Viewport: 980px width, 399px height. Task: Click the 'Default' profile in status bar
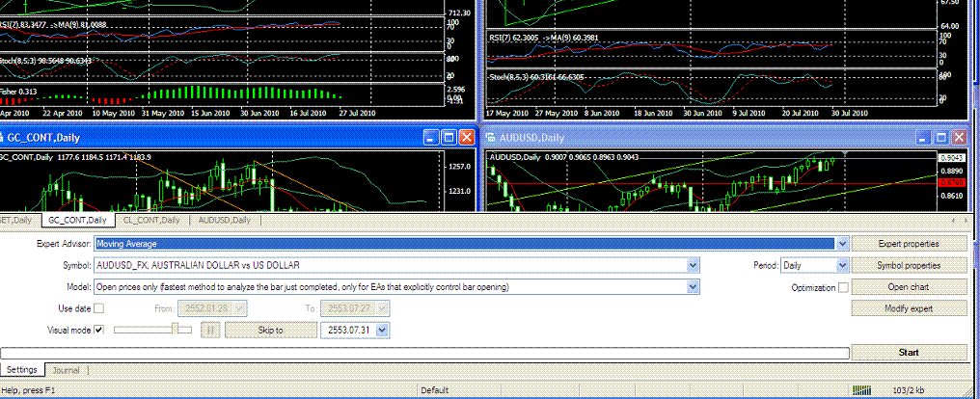click(434, 390)
